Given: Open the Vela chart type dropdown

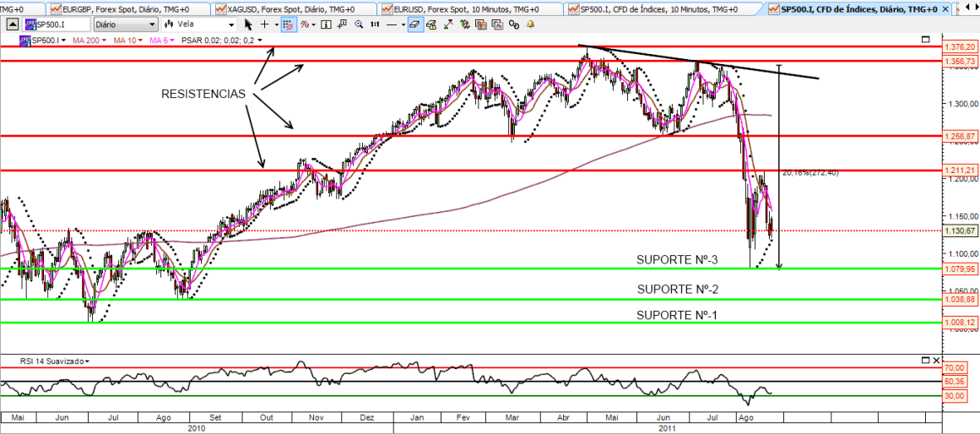Looking at the screenshot, I should coord(198,24).
